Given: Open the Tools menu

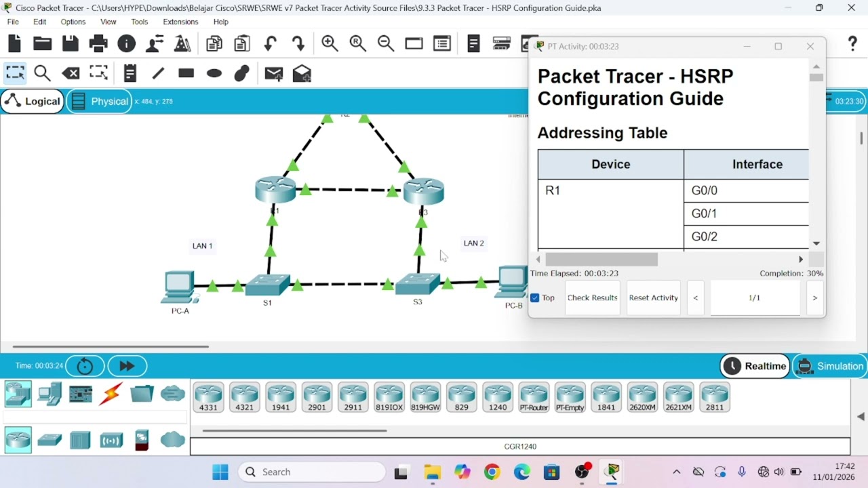Looking at the screenshot, I should [140, 22].
